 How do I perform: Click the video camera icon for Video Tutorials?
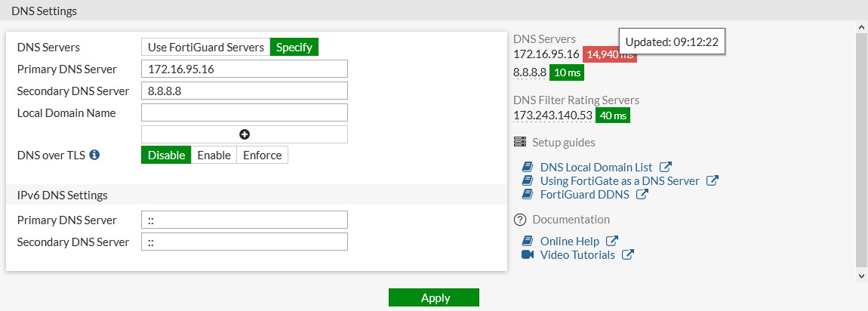[528, 254]
